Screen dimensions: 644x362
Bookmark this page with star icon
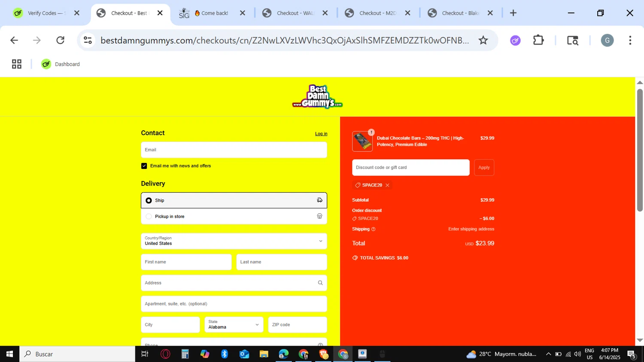click(483, 40)
